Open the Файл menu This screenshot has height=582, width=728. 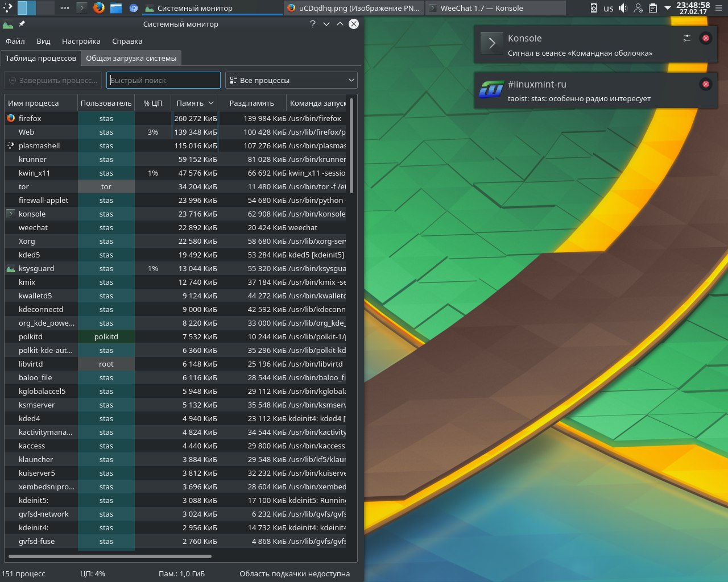15,41
